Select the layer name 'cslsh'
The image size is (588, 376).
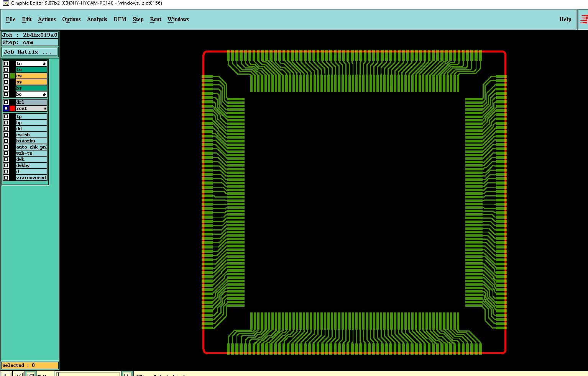tap(31, 135)
